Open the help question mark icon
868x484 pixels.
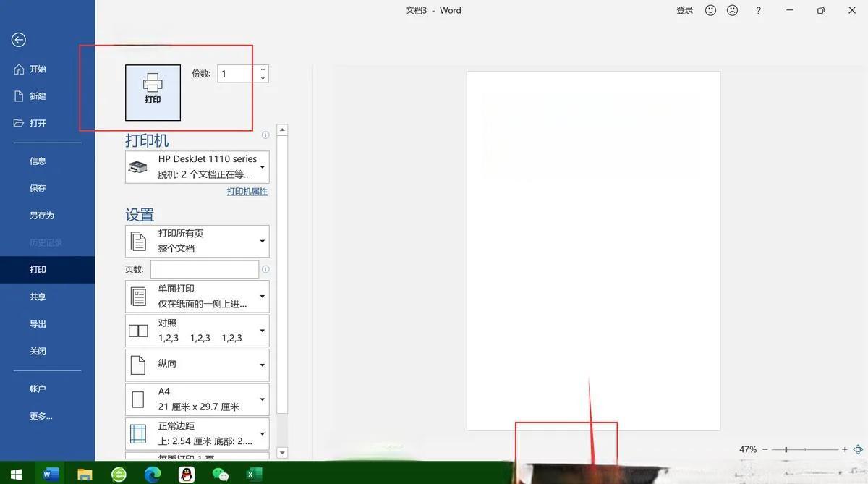tap(758, 11)
